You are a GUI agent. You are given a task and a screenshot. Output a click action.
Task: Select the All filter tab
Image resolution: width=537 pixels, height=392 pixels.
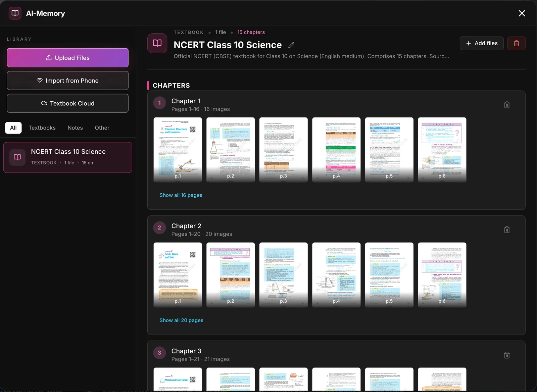pyautogui.click(x=13, y=128)
